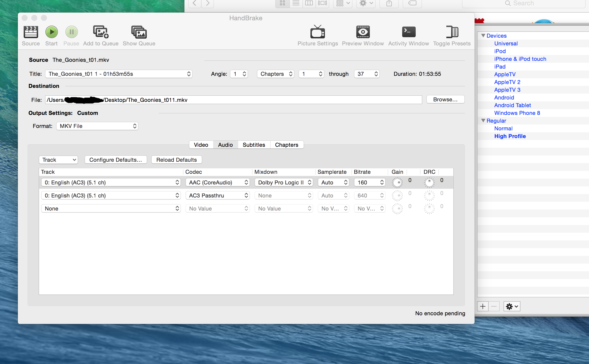Image resolution: width=589 pixels, height=364 pixels.
Task: Adjust DRC knob of first audio track
Action: click(429, 183)
